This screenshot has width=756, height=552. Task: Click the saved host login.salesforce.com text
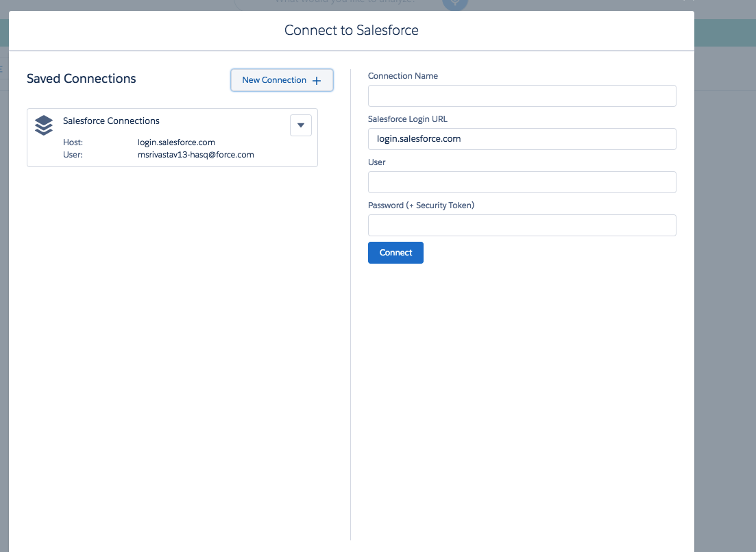coord(176,142)
